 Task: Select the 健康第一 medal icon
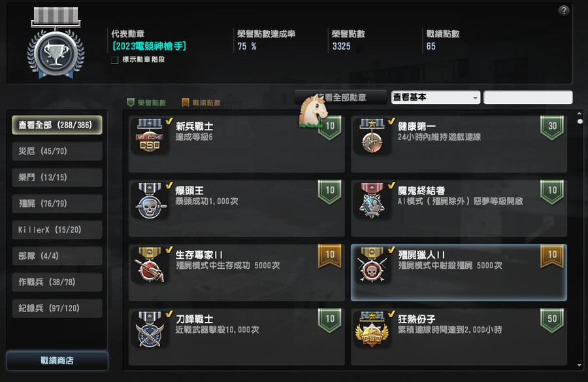coord(372,136)
